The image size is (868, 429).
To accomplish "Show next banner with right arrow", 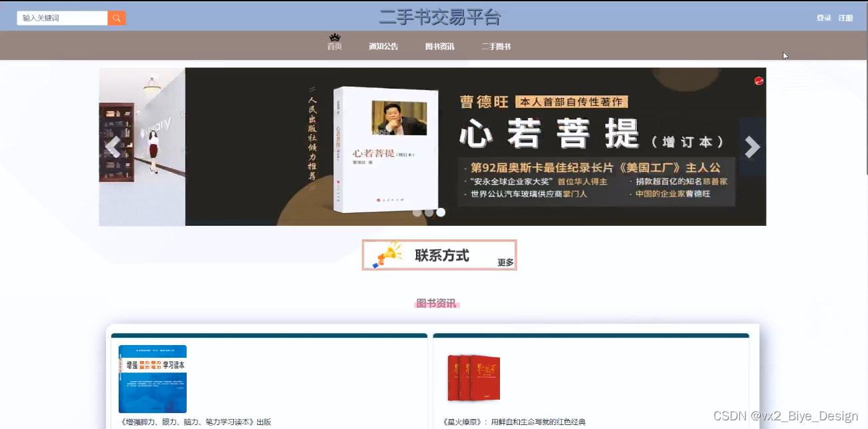I will (753, 147).
